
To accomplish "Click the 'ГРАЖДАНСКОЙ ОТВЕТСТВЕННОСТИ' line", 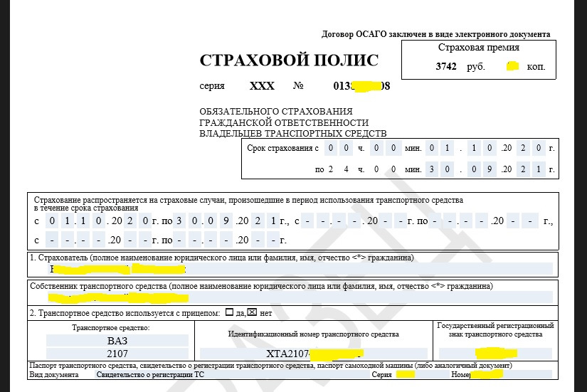I will click(x=284, y=123).
